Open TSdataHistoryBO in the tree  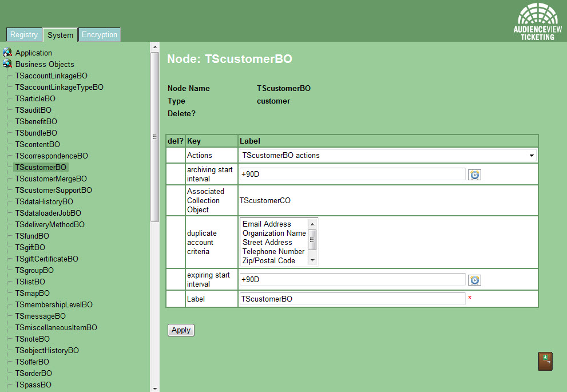pyautogui.click(x=44, y=202)
